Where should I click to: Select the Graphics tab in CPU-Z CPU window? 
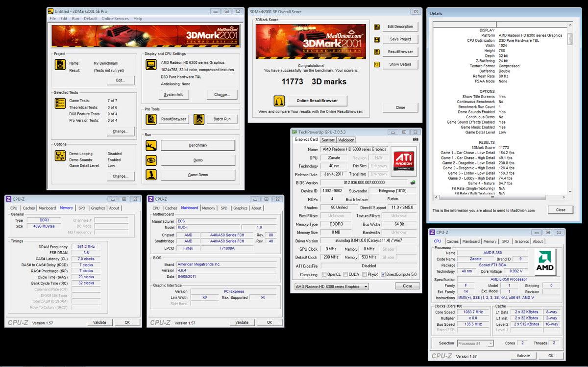(x=522, y=241)
